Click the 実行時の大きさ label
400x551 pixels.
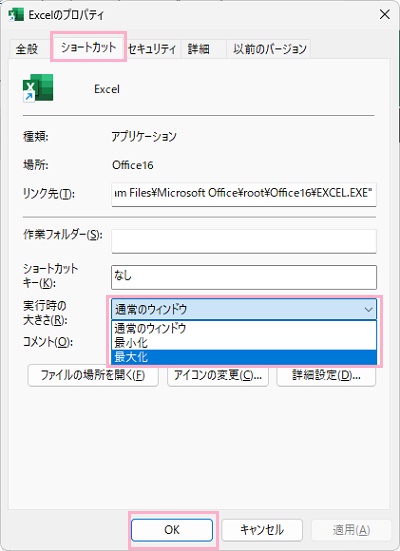[45, 313]
